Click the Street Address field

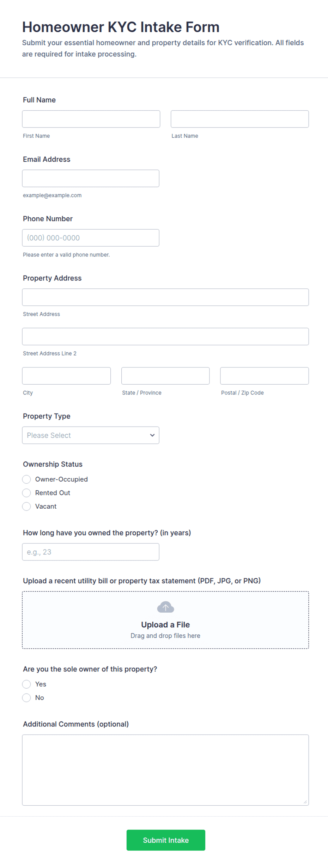point(165,297)
